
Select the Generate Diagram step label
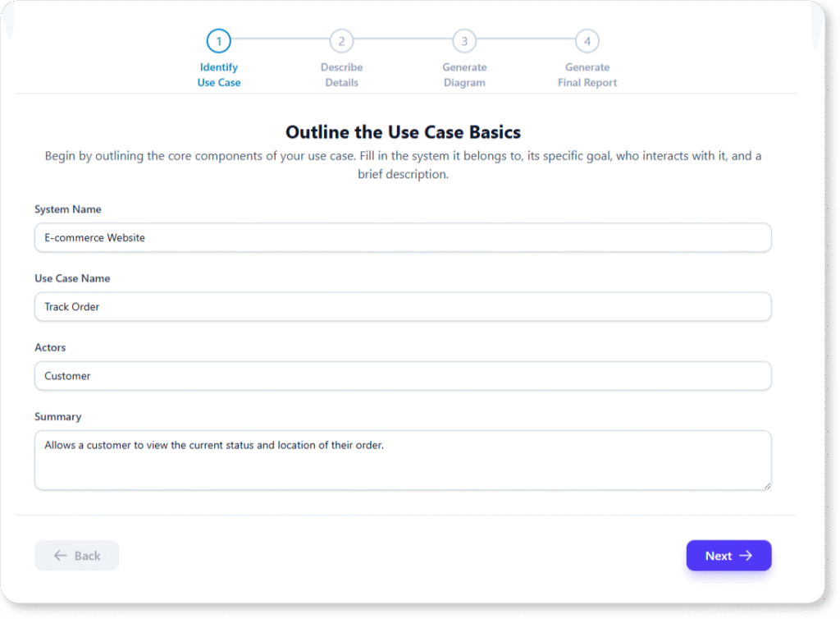[464, 75]
